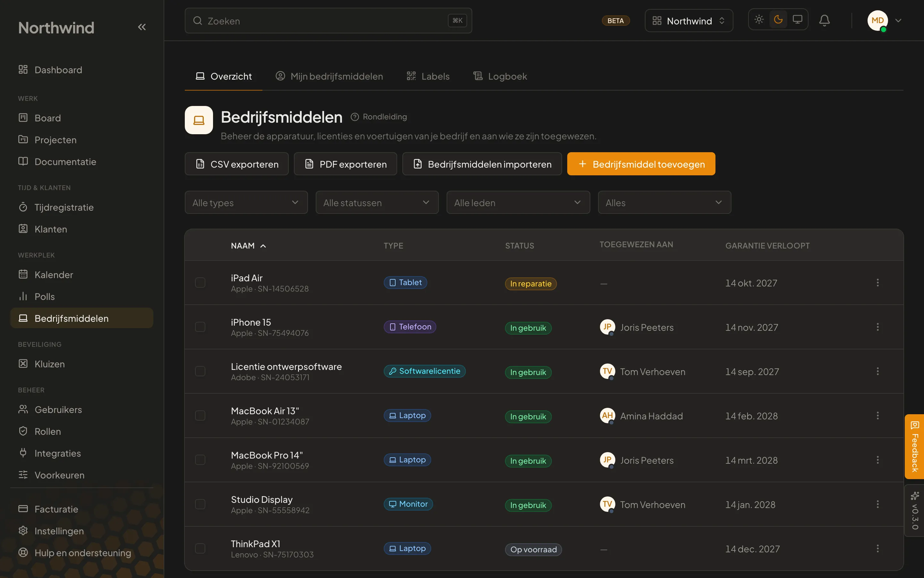
Task: Open the notifications bell
Action: pos(824,20)
